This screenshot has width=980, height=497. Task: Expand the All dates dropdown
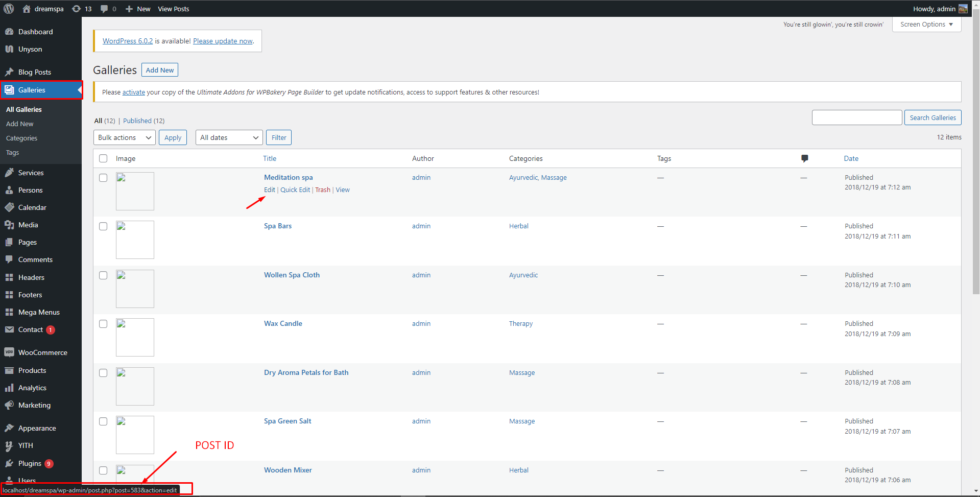coord(229,137)
